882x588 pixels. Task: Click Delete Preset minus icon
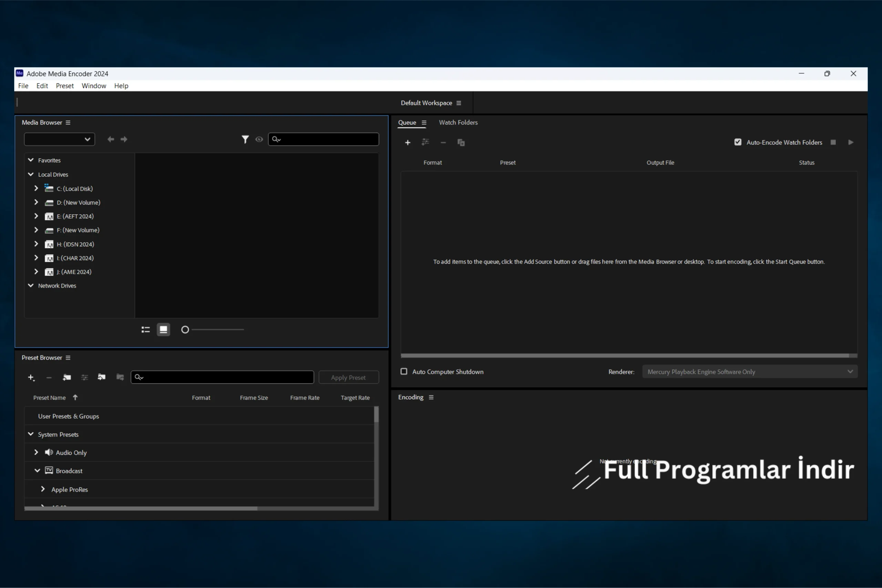point(49,378)
